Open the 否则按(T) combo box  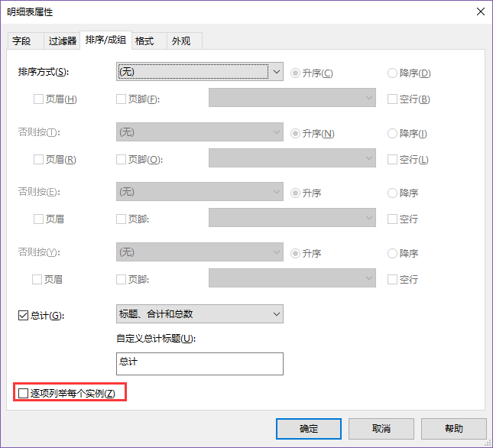point(199,132)
